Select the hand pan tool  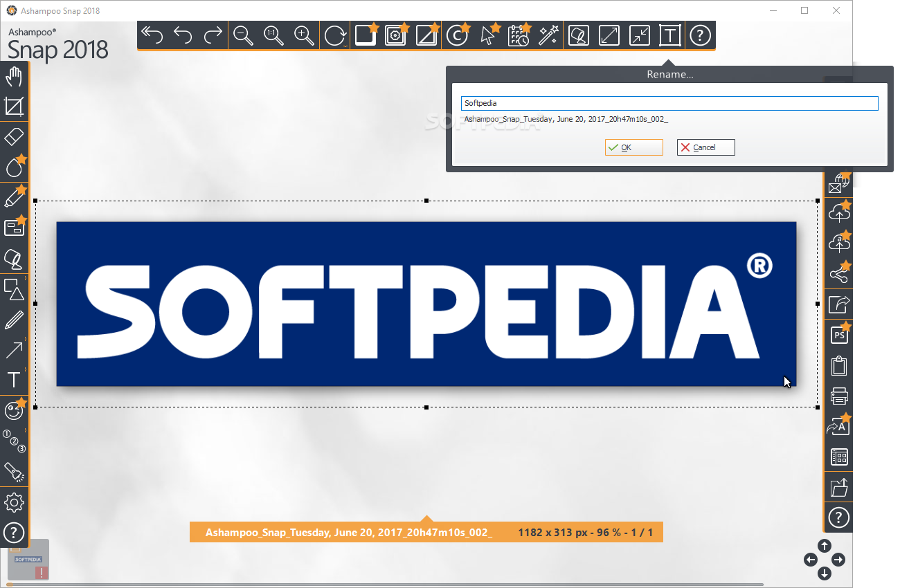tap(14, 76)
